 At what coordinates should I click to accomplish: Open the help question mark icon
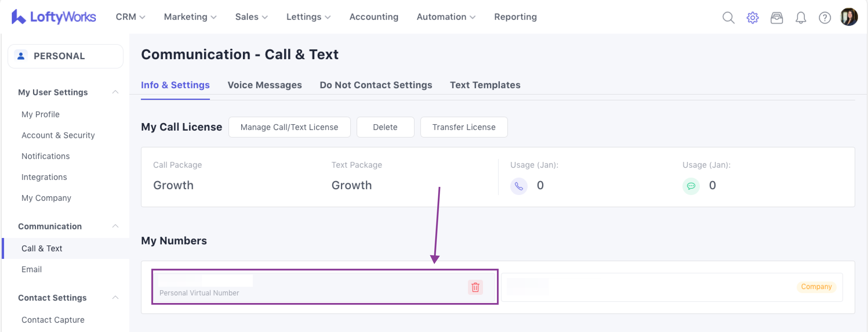click(825, 17)
